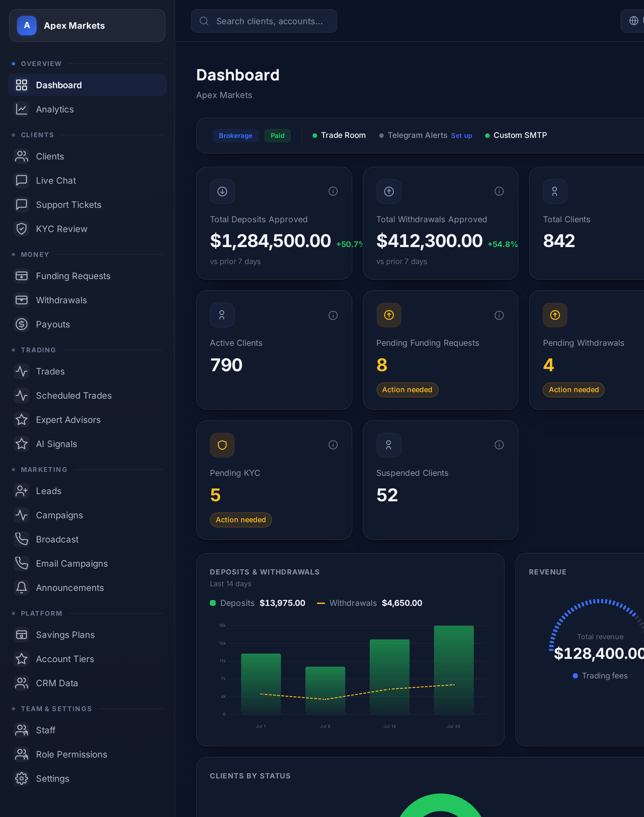Click the KYC Review shield icon
The image size is (644, 817).
[22, 229]
